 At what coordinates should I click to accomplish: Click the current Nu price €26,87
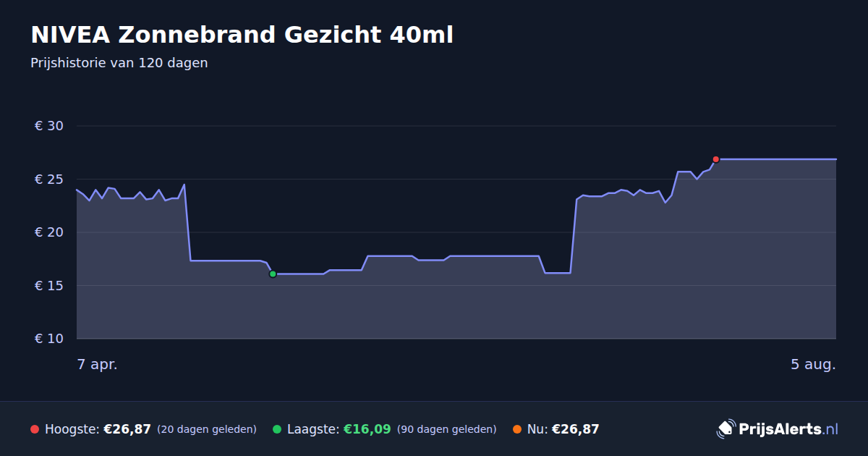click(575, 429)
